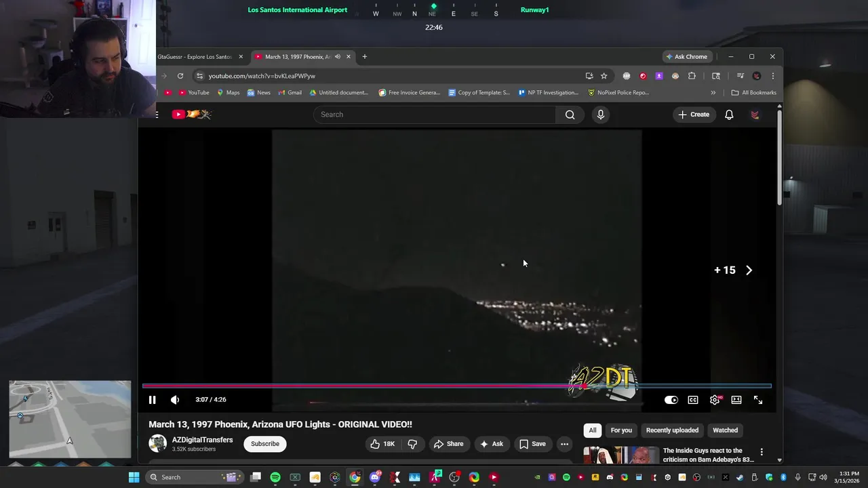Mute the video volume

click(x=175, y=400)
